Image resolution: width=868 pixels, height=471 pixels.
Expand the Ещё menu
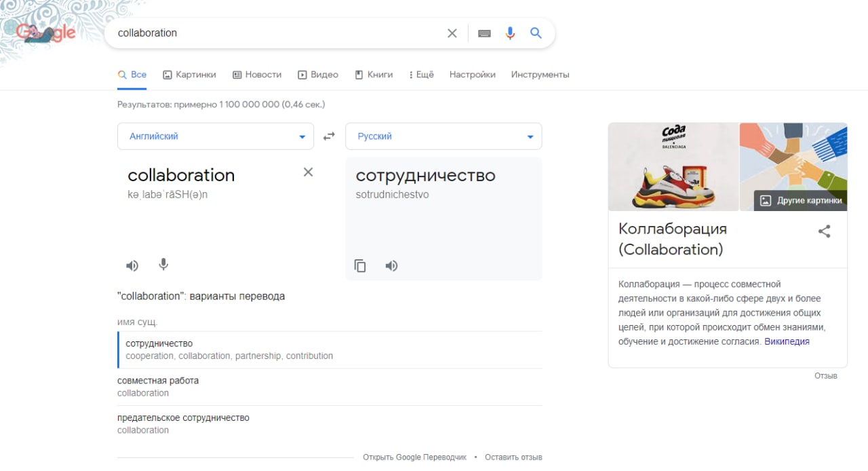click(x=421, y=75)
